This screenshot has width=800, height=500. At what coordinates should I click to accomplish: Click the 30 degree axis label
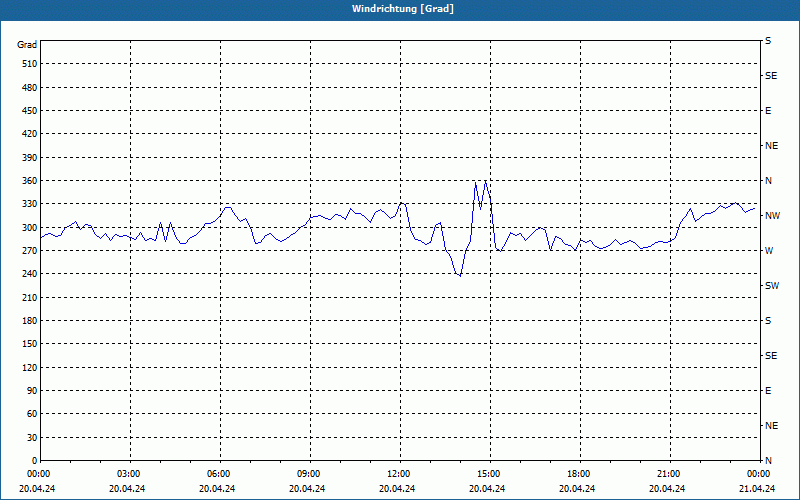point(32,438)
